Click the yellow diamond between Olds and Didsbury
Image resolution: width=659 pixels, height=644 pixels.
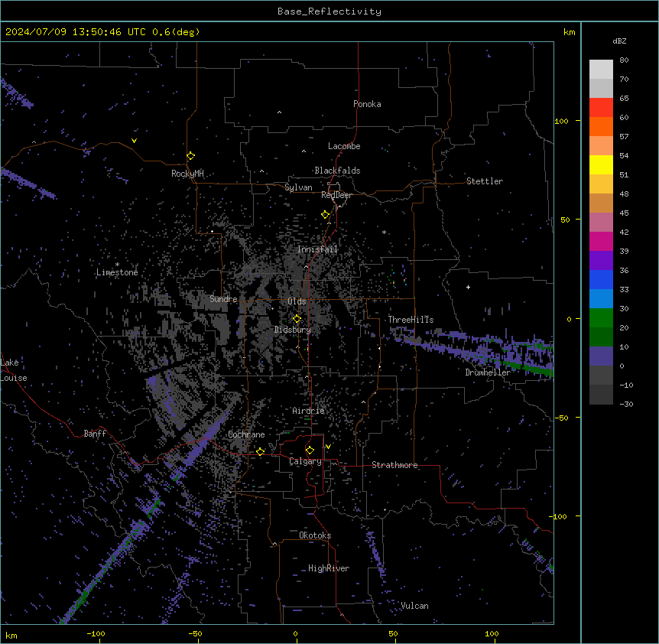tap(297, 319)
